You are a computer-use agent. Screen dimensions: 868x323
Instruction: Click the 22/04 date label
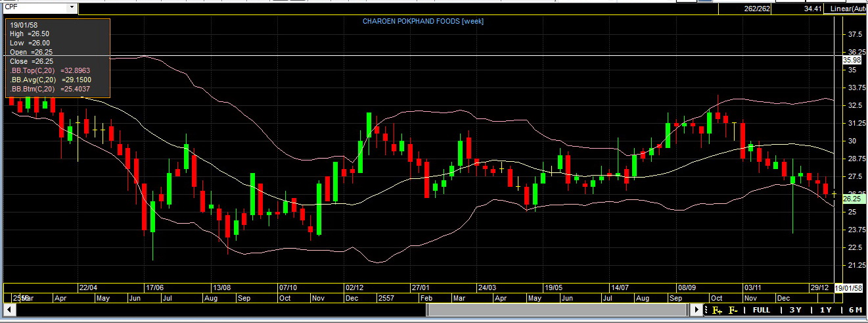click(x=88, y=287)
